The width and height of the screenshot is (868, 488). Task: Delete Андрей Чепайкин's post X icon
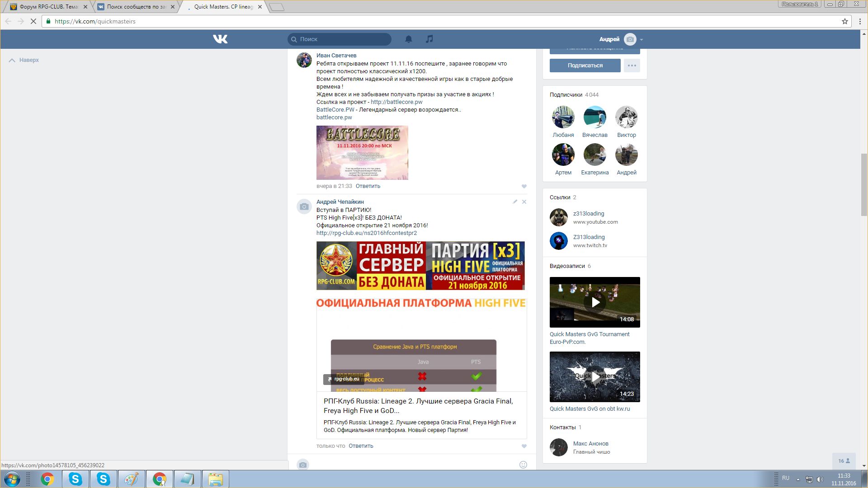pos(524,202)
